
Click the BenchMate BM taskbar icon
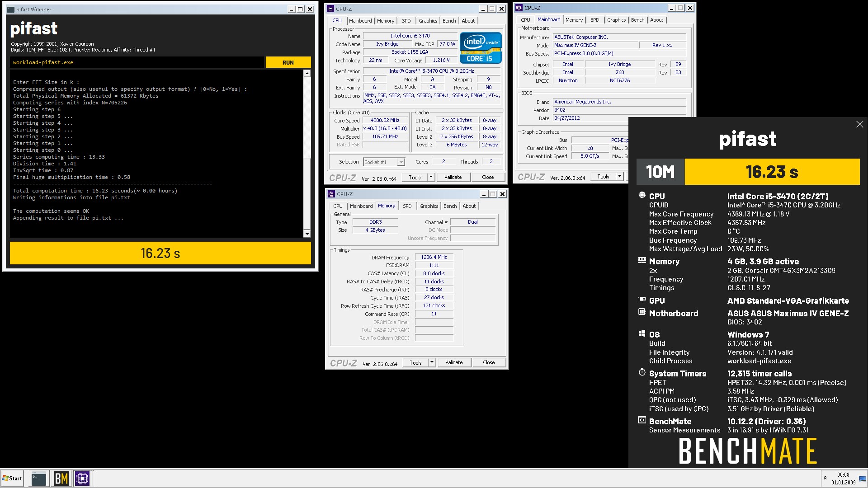pyautogui.click(x=61, y=478)
